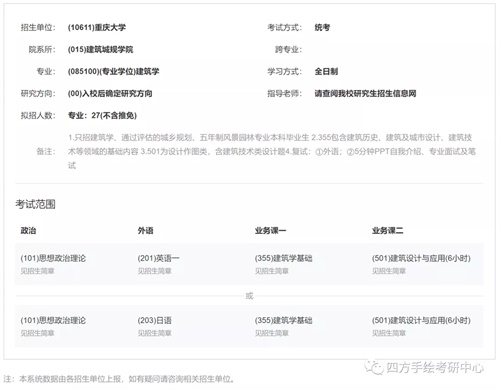Click the 跨专业 label
The height and width of the screenshot is (389, 500).
(x=288, y=49)
